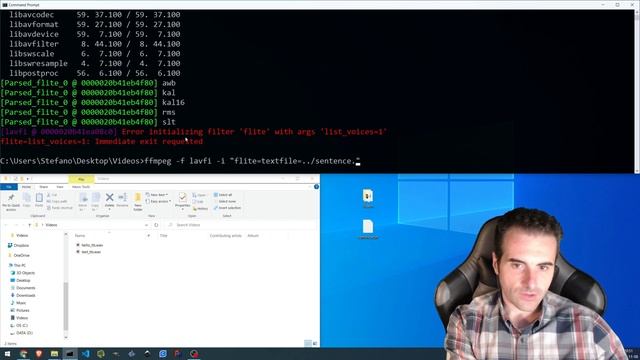640x360 pixels.
Task: Open the New item dropdown in Explorer
Action: tap(157, 195)
